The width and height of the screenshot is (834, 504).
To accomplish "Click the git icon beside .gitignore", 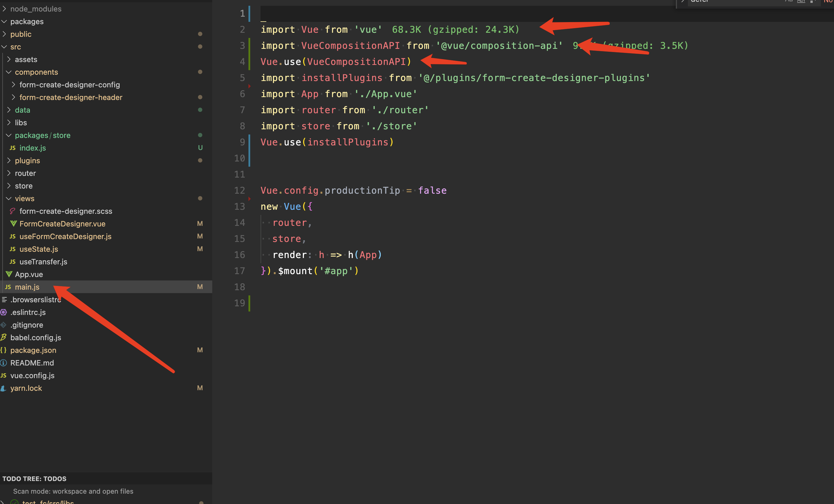I will point(3,325).
